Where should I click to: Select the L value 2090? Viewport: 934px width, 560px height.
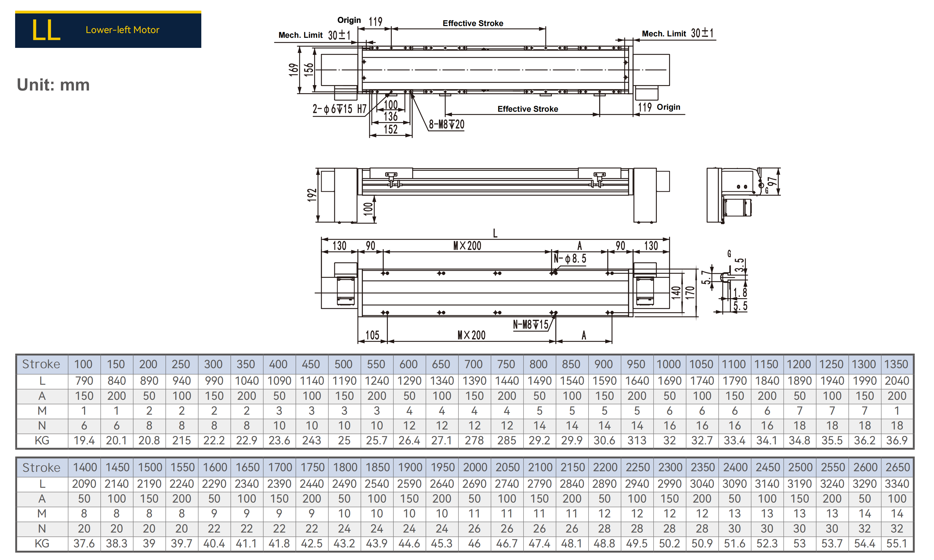(84, 484)
